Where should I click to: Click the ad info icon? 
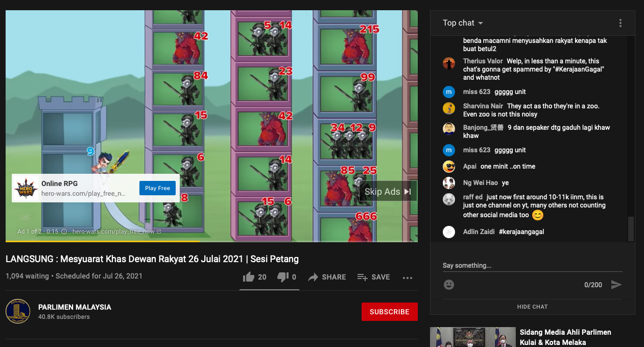coord(64,232)
